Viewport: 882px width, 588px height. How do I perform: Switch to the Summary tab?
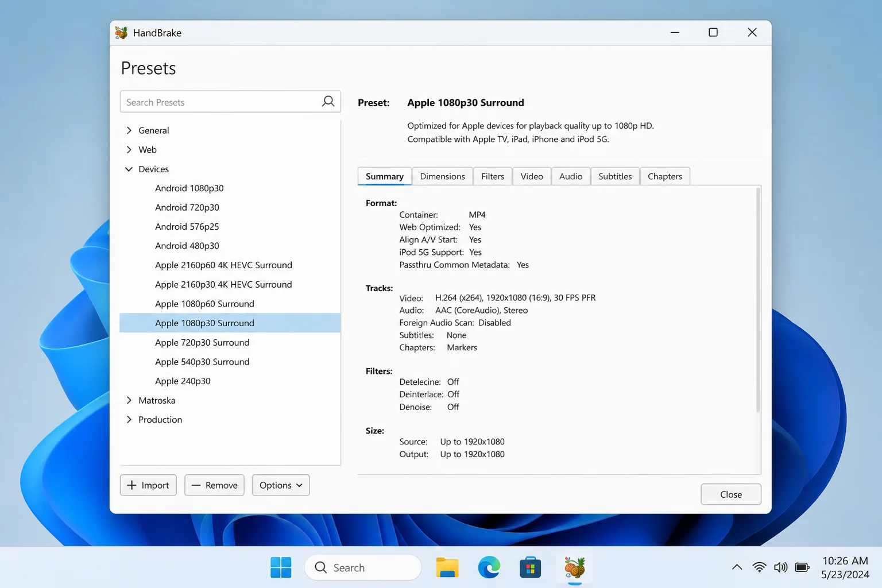(x=385, y=176)
